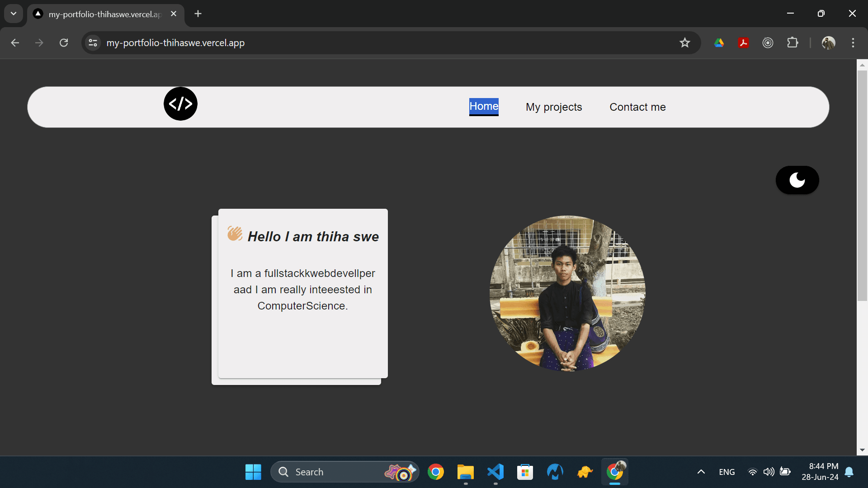Open the Extensions puzzle-piece menu
The width and height of the screenshot is (868, 488).
[792, 42]
